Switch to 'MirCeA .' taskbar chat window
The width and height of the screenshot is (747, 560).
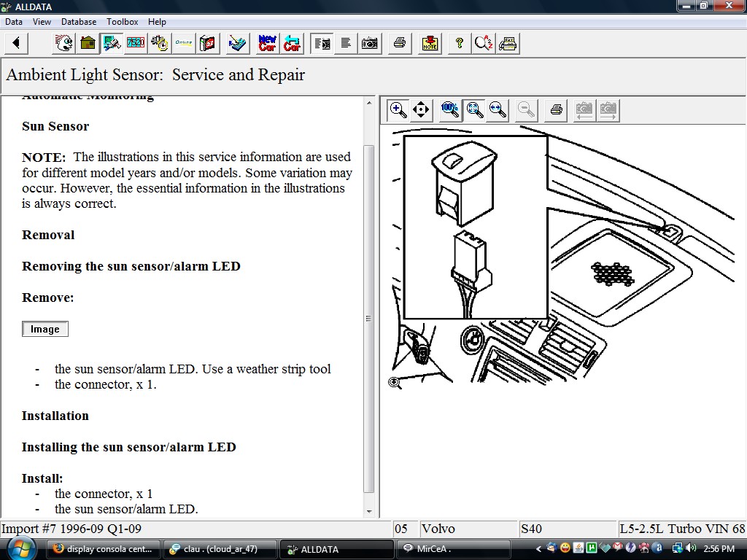(452, 549)
